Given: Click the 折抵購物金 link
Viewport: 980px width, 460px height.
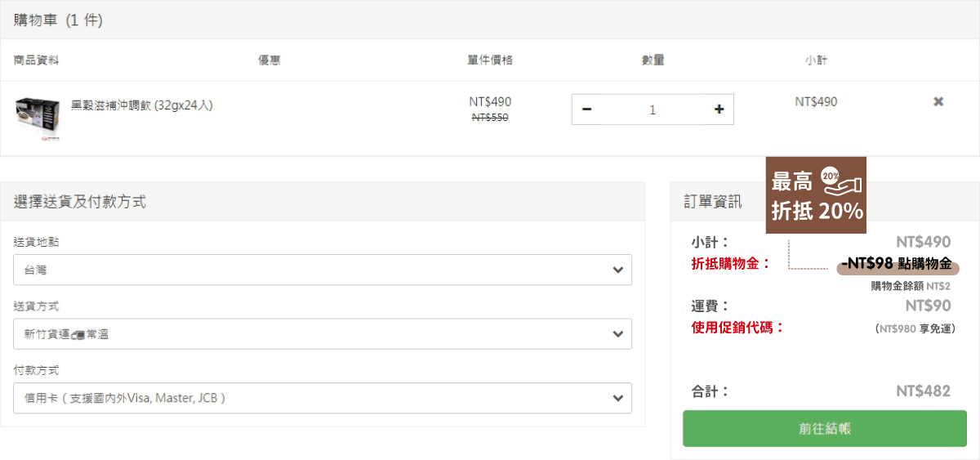Looking at the screenshot, I should (x=731, y=264).
